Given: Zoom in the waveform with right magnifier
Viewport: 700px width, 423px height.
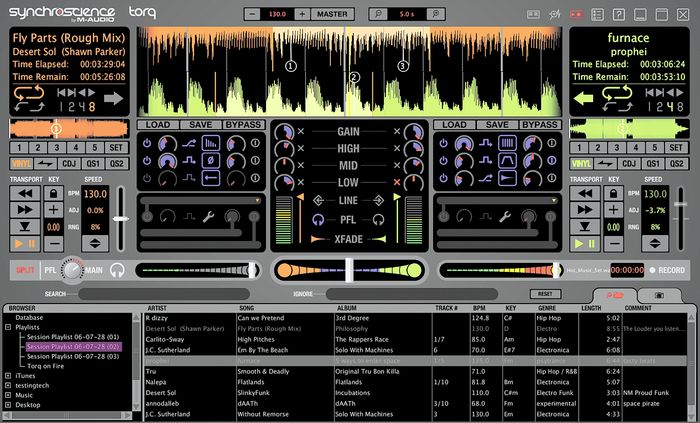Looking at the screenshot, I should click(x=435, y=14).
